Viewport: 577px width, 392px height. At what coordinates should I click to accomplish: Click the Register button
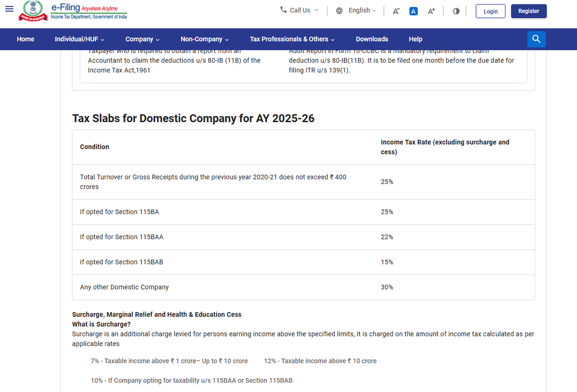coord(529,11)
